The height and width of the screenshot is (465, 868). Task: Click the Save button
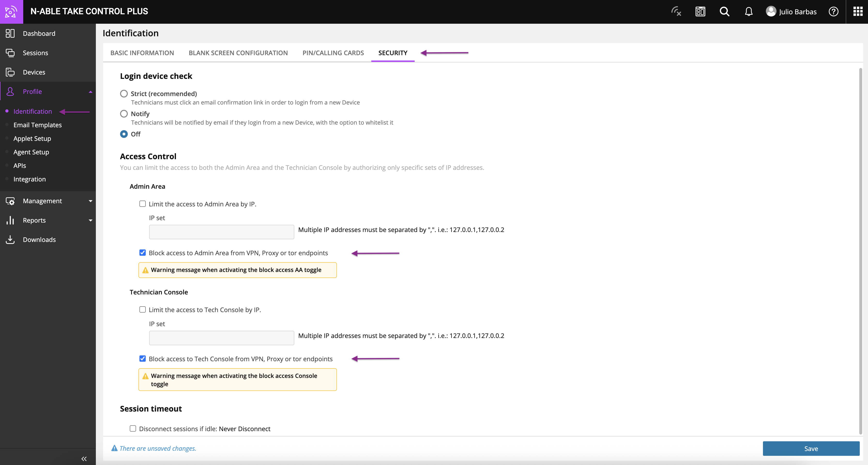[811, 448]
